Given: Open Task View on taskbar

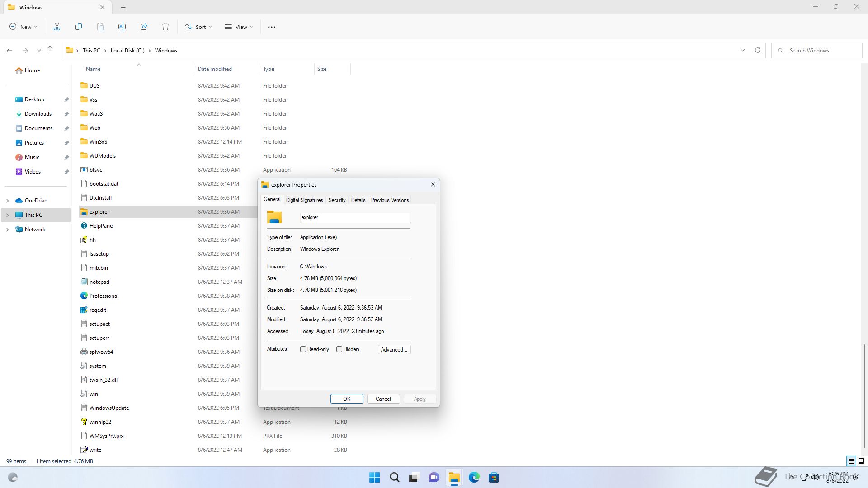Looking at the screenshot, I should [x=414, y=478].
